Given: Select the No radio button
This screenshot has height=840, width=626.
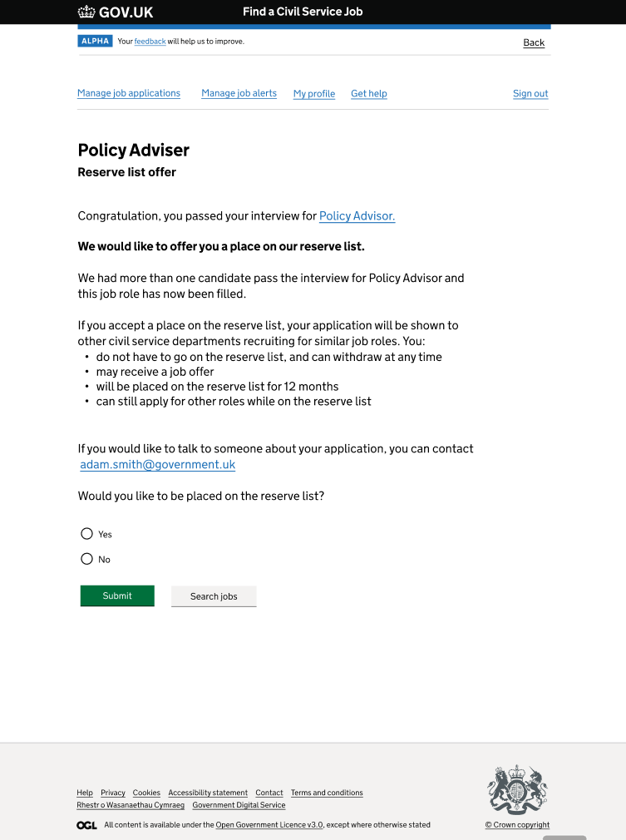Looking at the screenshot, I should [86, 559].
